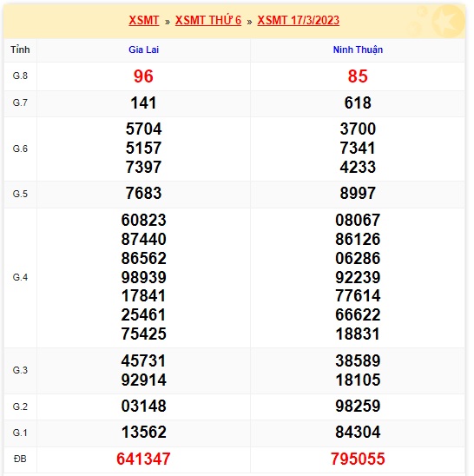Select the number 75425 in G.4
The width and height of the screenshot is (474, 476).
(143, 334)
